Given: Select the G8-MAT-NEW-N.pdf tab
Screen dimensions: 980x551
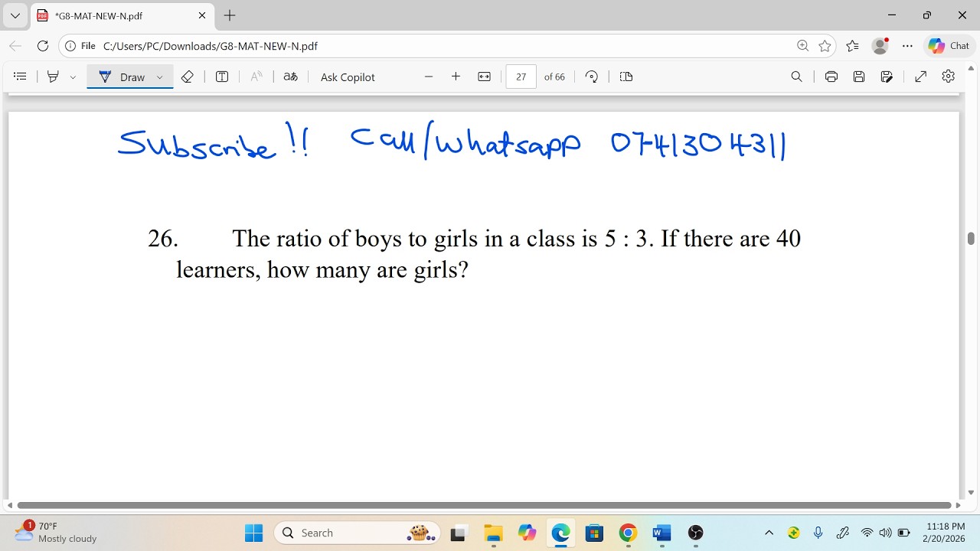Looking at the screenshot, I should coord(122,15).
